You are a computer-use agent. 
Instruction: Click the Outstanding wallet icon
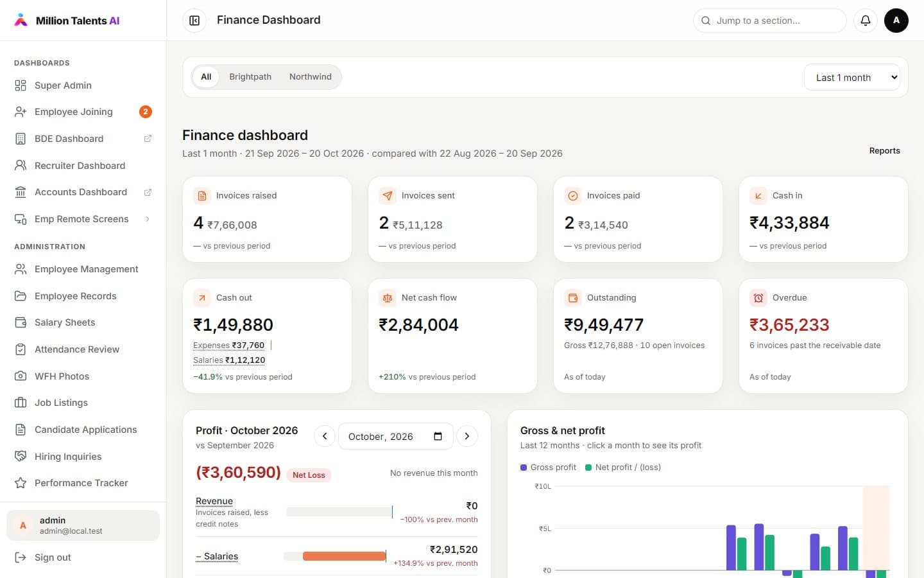573,298
